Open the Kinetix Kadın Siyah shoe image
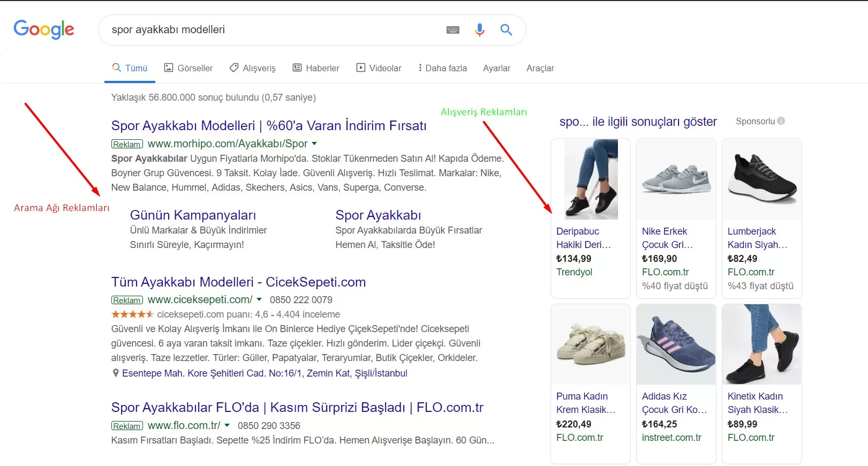Screen dimensions: 868x466 click(762, 344)
